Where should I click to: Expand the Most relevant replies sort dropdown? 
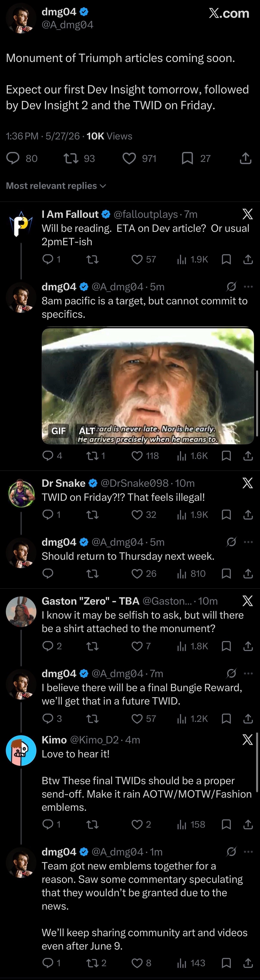[56, 186]
